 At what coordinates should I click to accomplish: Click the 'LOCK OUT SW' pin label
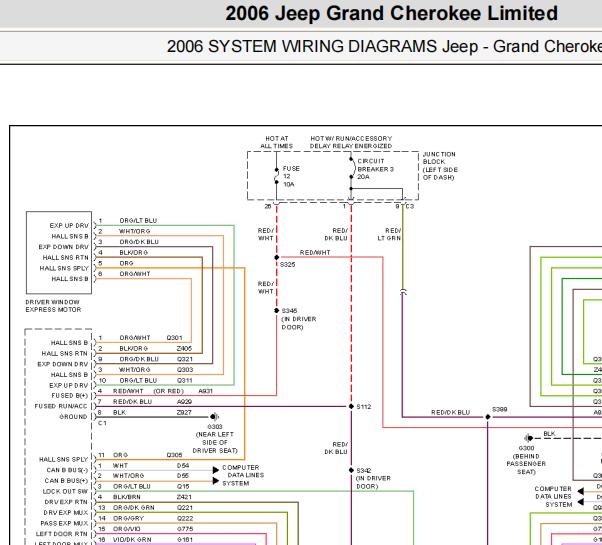tap(66, 492)
